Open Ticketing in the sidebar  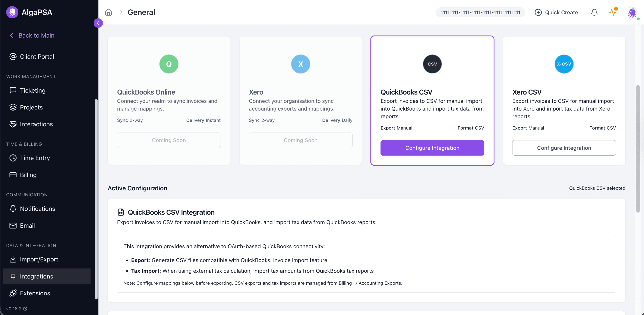tap(32, 90)
